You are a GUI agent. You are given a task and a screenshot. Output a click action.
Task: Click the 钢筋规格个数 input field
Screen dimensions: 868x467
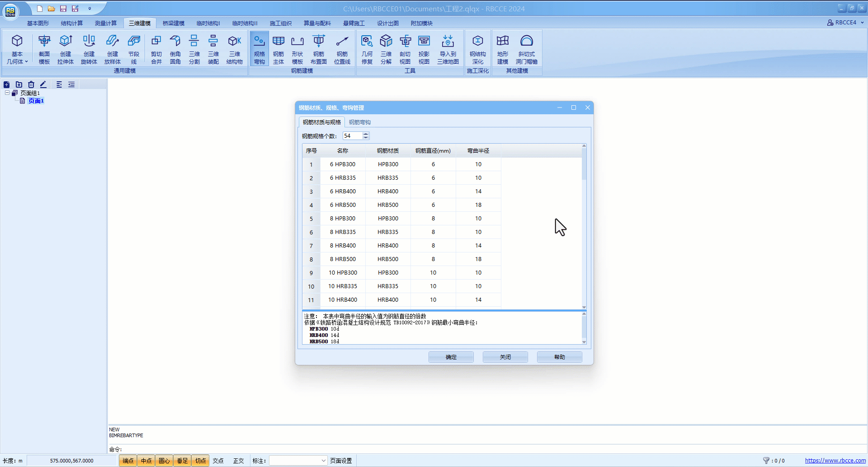[352, 136]
